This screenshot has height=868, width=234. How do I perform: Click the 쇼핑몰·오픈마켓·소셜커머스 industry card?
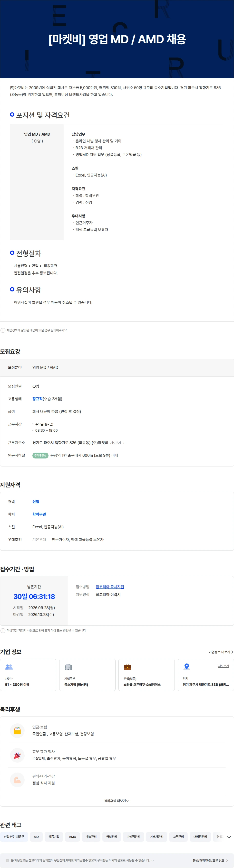147,675
